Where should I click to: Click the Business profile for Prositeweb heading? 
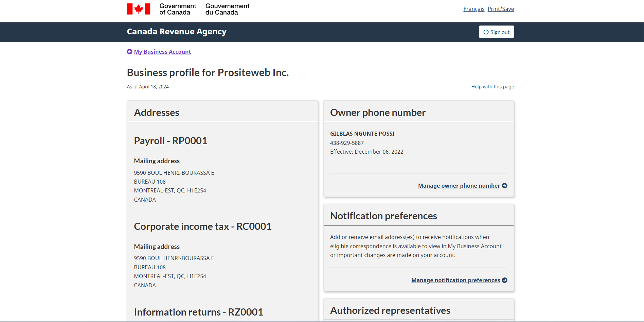tap(208, 72)
